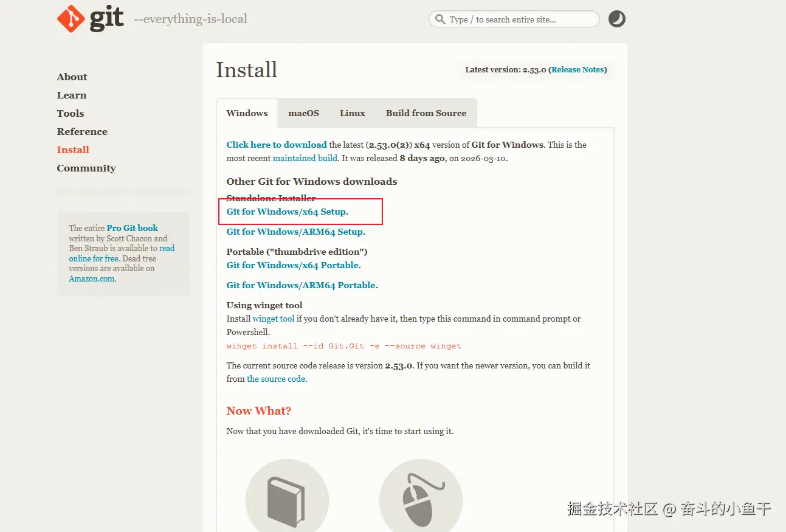This screenshot has width=786, height=532.
Task: Switch to the macOS tab
Action: (303, 113)
